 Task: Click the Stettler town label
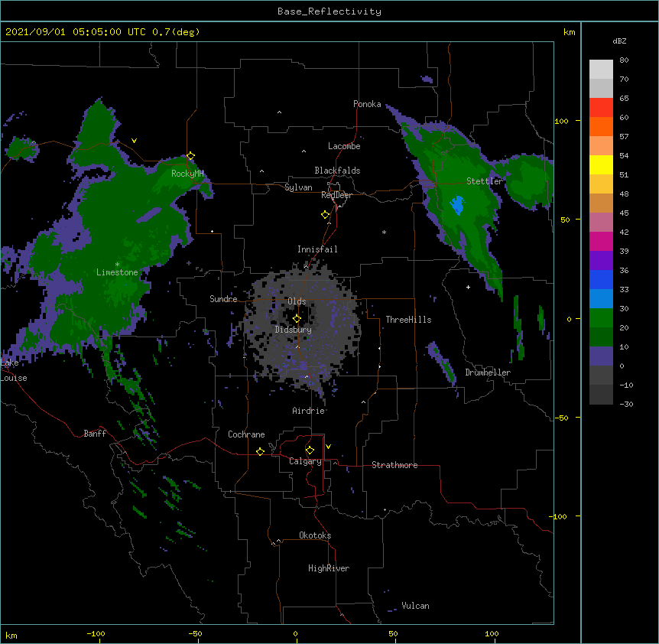coord(485,181)
